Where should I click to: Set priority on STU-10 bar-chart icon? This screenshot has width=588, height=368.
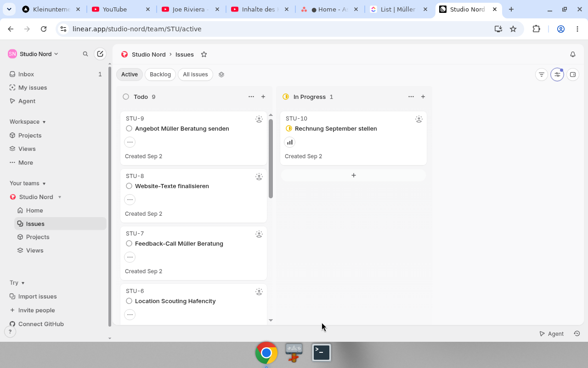(290, 142)
